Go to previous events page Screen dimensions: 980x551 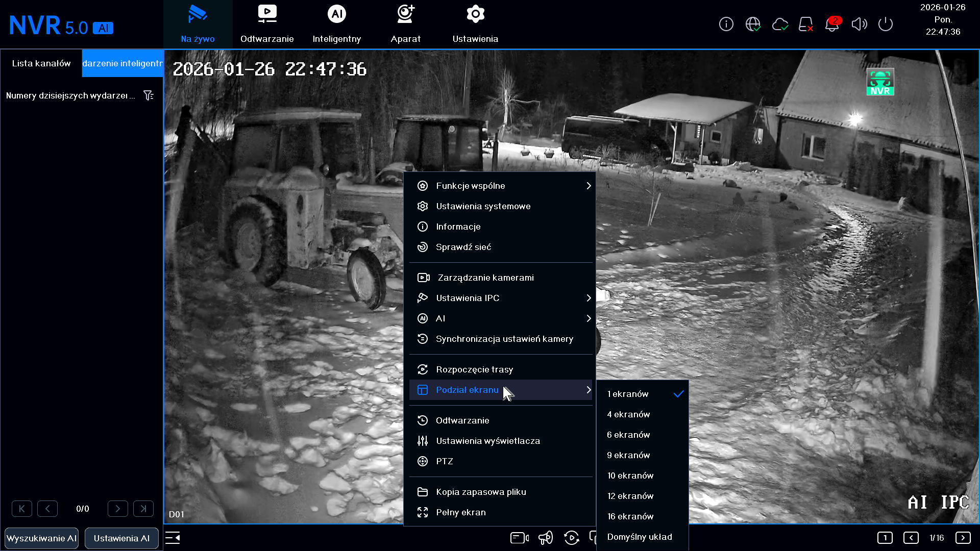[47, 509]
